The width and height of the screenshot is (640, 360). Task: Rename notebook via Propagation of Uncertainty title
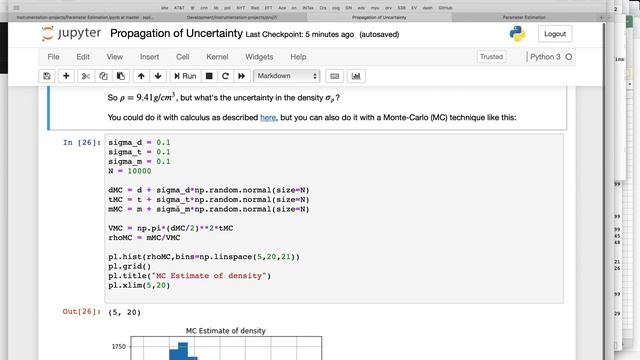[x=176, y=33]
